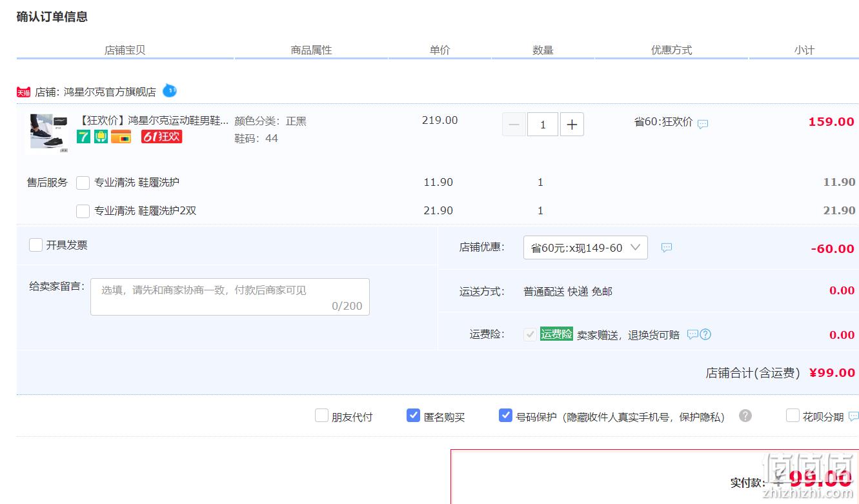Image resolution: width=859 pixels, height=504 pixels.
Task: Click the orange credit card badge icon
Action: pyautogui.click(x=121, y=136)
